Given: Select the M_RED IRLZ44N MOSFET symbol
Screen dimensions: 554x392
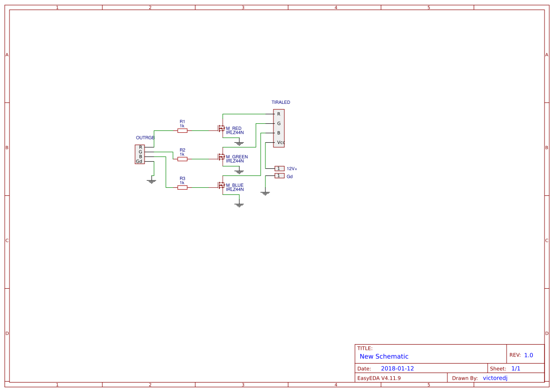Looking at the screenshot, I should pos(221,128).
